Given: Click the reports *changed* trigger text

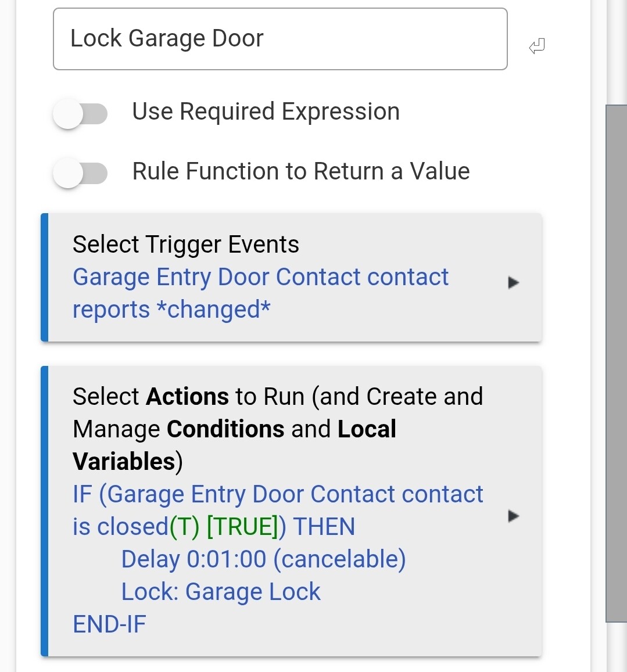Looking at the screenshot, I should tap(171, 310).
